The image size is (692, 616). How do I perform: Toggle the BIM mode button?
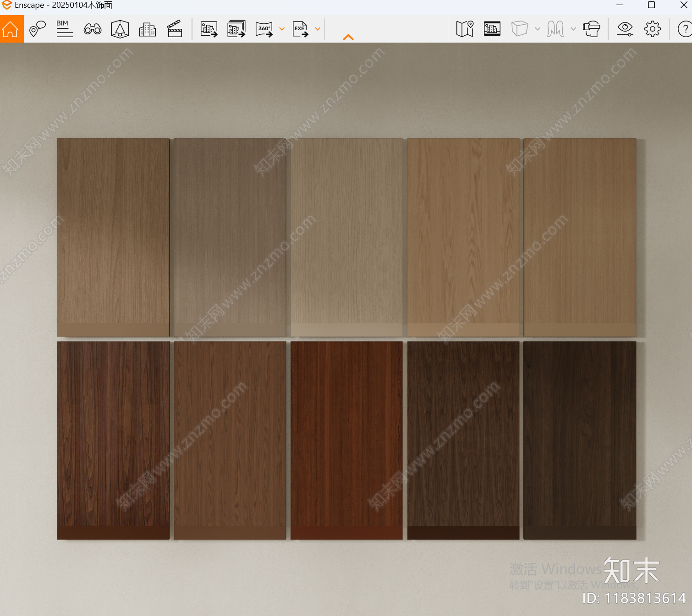[65, 29]
